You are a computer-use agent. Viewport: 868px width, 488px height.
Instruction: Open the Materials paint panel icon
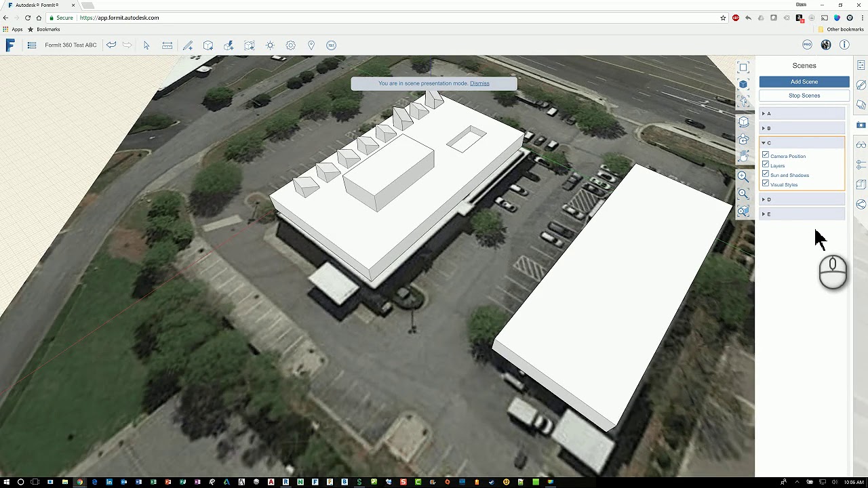click(861, 85)
